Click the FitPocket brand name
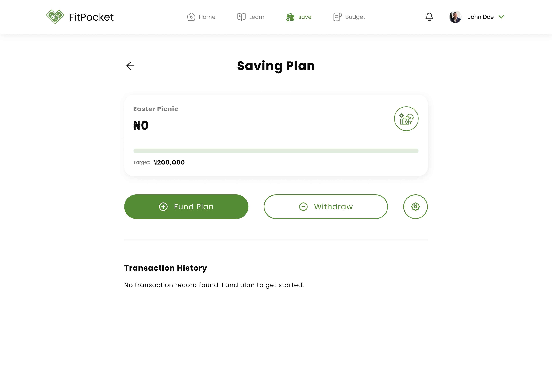Image resolution: width=552 pixels, height=392 pixels. tap(91, 17)
